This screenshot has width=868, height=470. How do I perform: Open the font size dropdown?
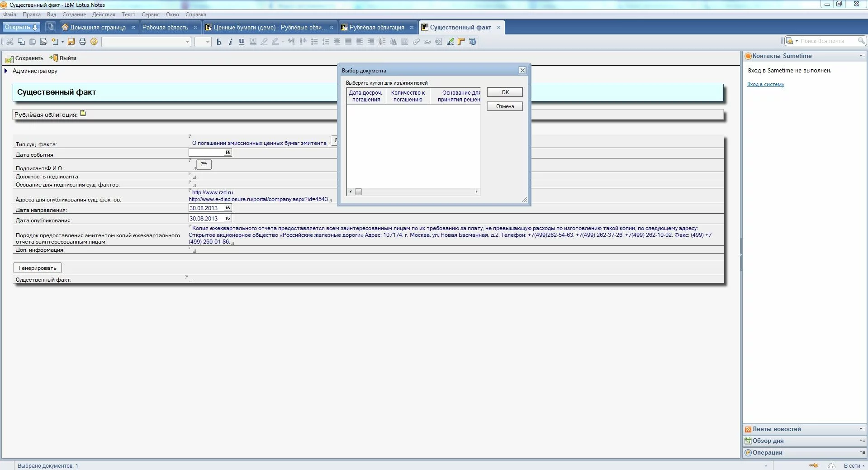point(208,42)
